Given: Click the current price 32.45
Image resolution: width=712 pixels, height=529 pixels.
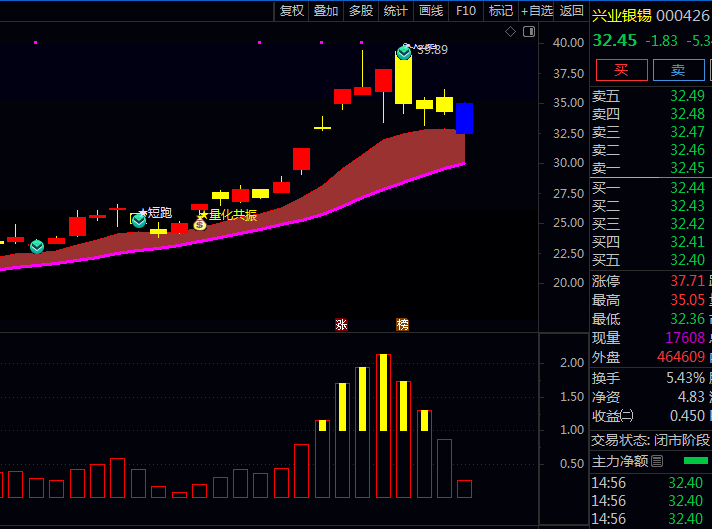Looking at the screenshot, I should click(x=615, y=40).
